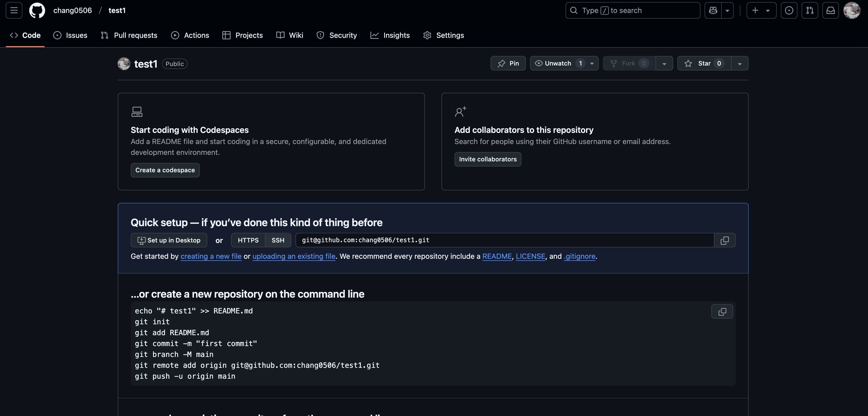Open the star lists dropdown arrow
The width and height of the screenshot is (868, 416).
coord(740,64)
